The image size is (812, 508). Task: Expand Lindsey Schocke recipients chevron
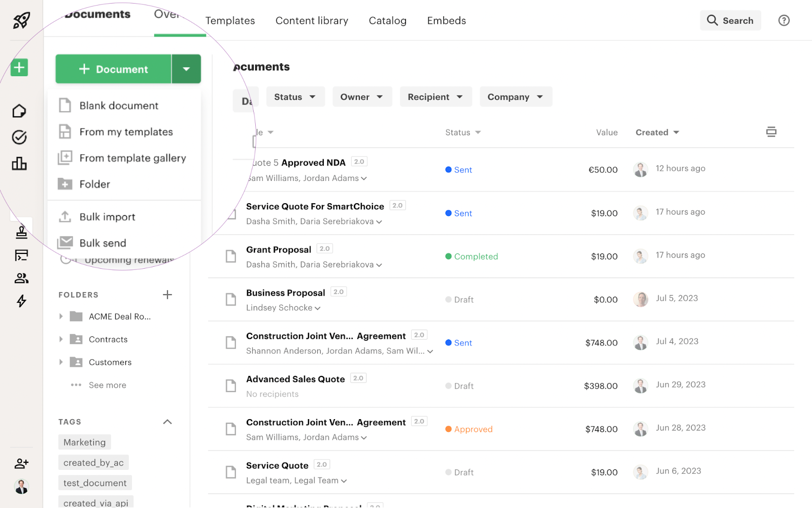pyautogui.click(x=318, y=308)
